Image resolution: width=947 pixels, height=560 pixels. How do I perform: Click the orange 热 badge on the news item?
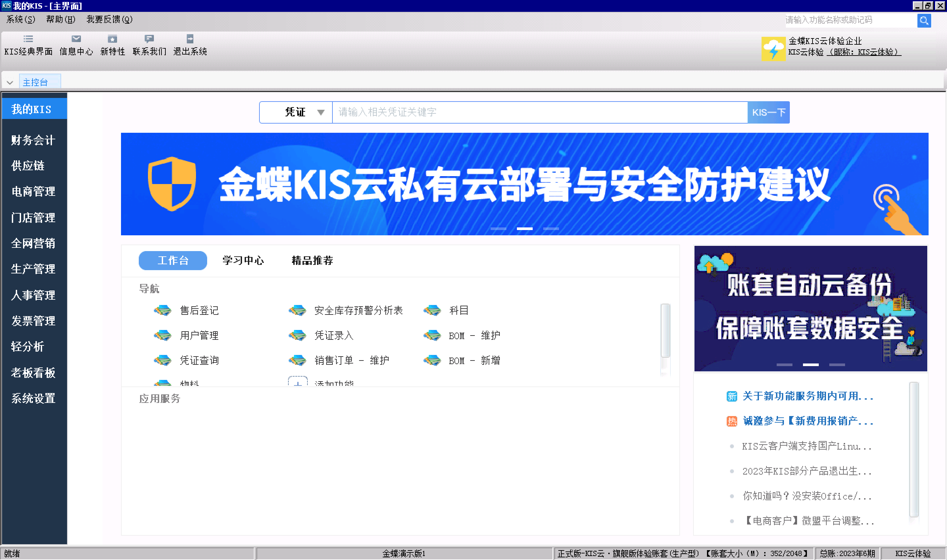[x=732, y=421]
